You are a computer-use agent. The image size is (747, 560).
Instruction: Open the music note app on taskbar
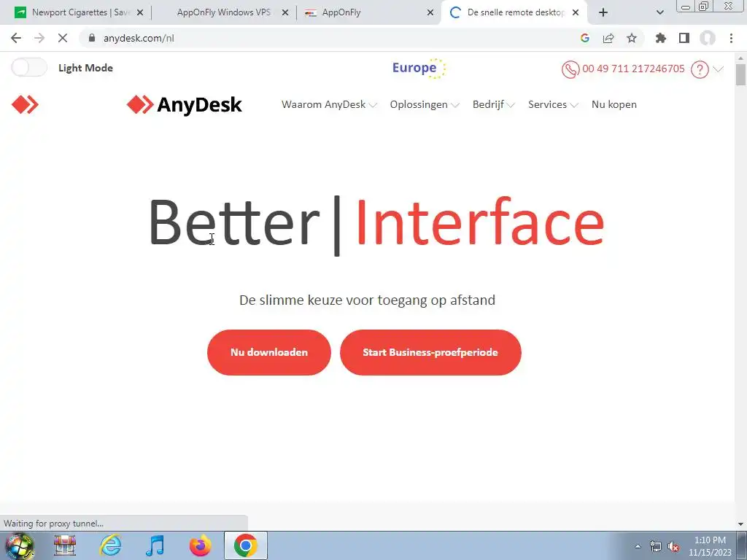tap(155, 545)
